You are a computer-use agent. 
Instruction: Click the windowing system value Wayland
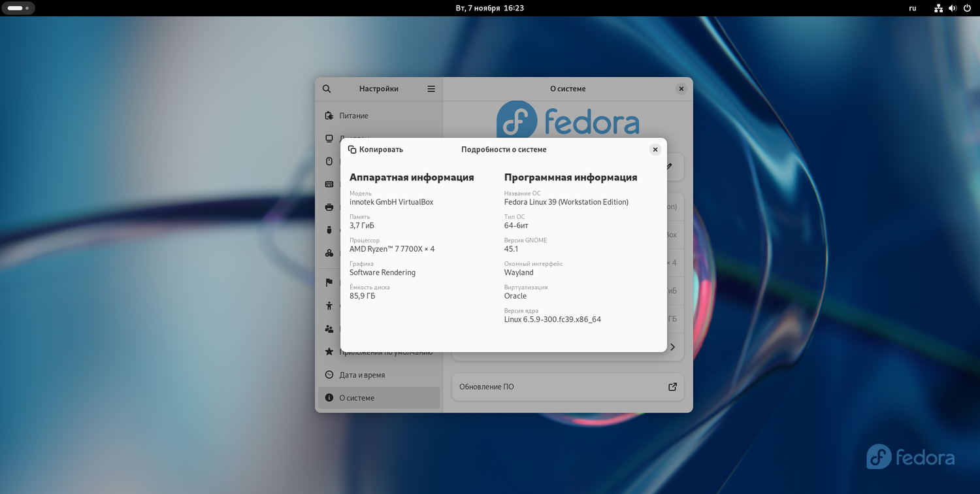click(x=519, y=272)
